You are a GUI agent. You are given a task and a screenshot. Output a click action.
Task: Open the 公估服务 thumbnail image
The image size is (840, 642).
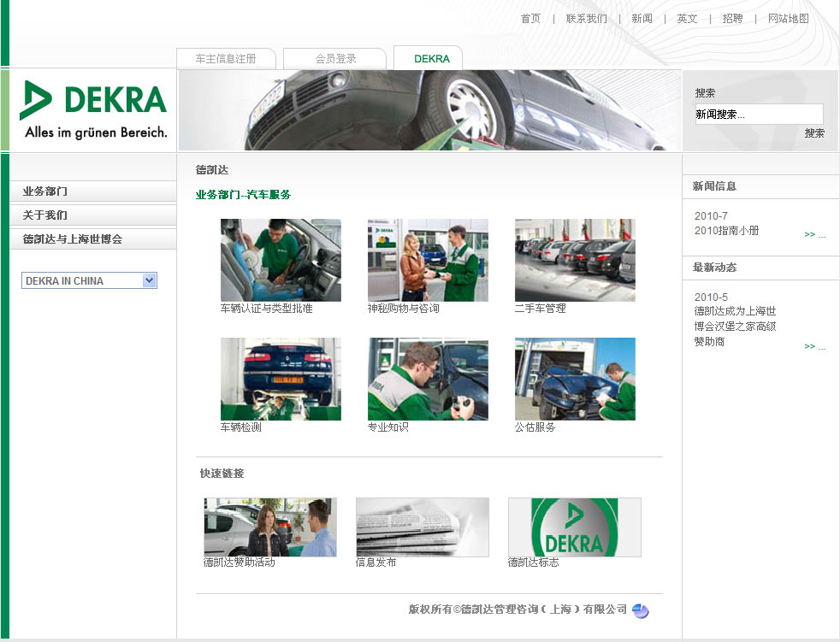tap(575, 379)
